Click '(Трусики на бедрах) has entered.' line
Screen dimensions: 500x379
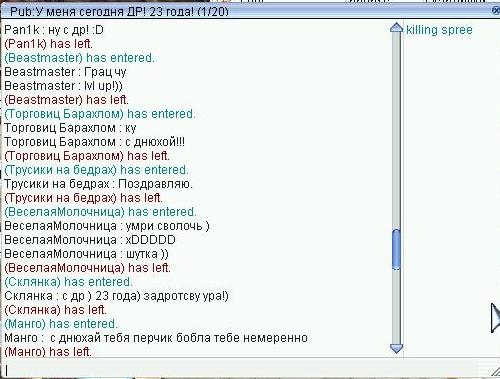coord(96,170)
